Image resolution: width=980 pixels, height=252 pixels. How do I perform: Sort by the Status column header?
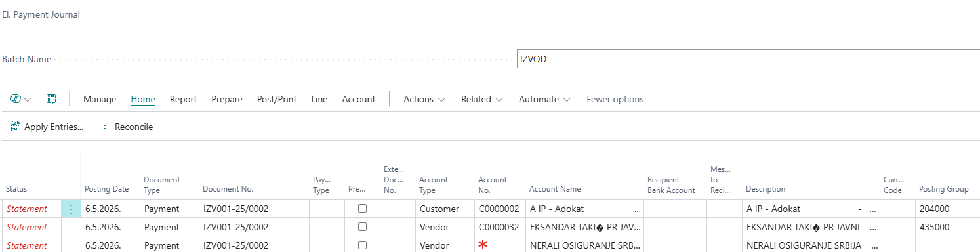[16, 189]
